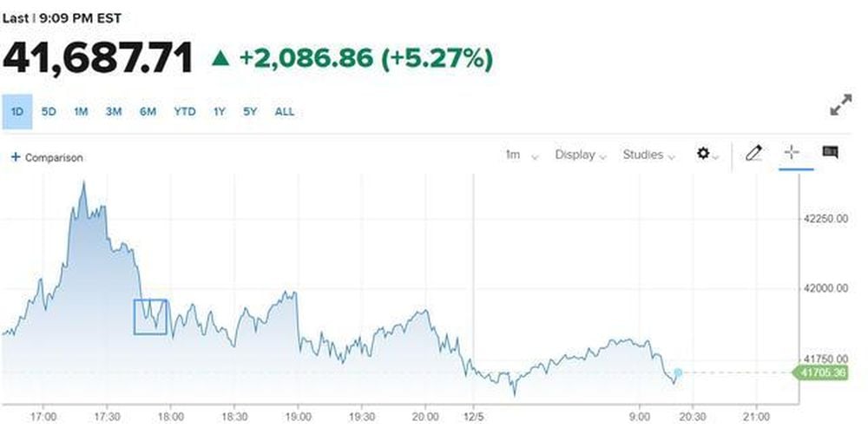Image resolution: width=868 pixels, height=448 pixels.
Task: Select the 3M range tab
Action: (114, 112)
